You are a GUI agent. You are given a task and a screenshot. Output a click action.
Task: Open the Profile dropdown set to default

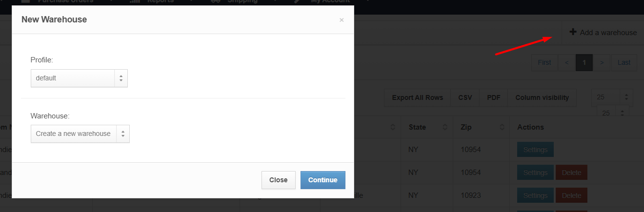click(x=79, y=78)
